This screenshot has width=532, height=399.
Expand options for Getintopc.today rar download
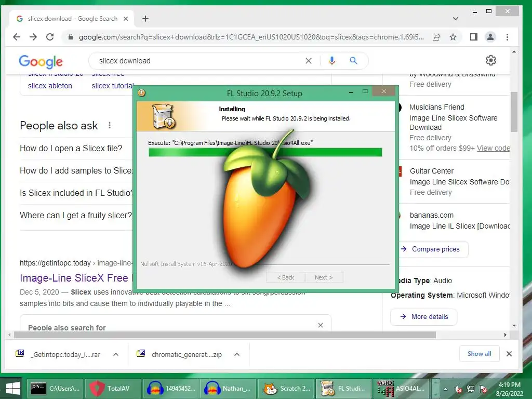click(116, 354)
